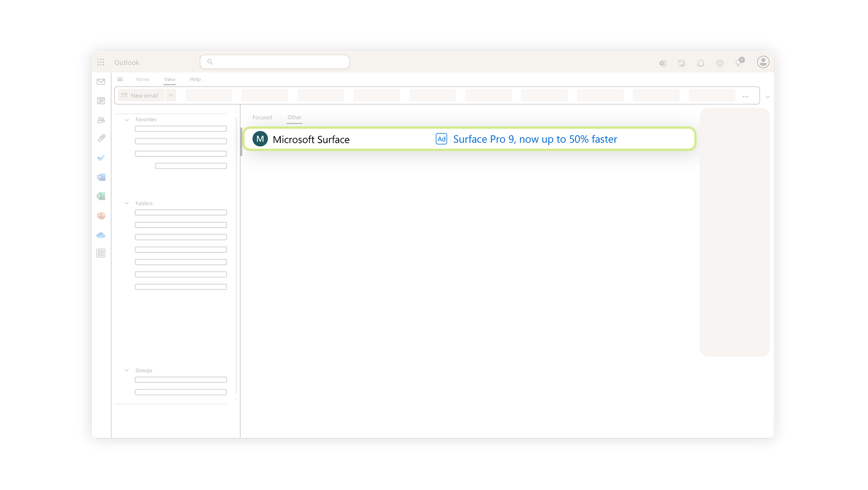The width and height of the screenshot is (868, 490).
Task: Collapse the Folders section
Action: [127, 204]
